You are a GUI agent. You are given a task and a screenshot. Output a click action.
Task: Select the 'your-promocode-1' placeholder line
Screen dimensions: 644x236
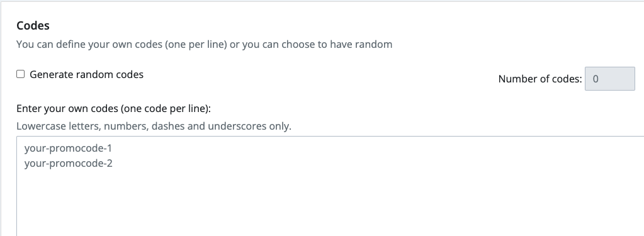68,148
